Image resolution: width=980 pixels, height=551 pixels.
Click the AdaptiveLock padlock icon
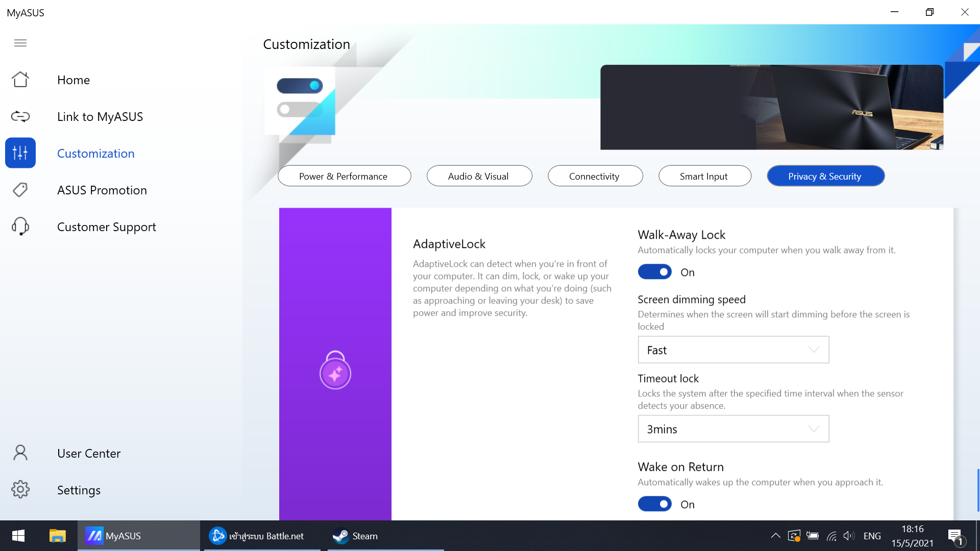tap(335, 370)
